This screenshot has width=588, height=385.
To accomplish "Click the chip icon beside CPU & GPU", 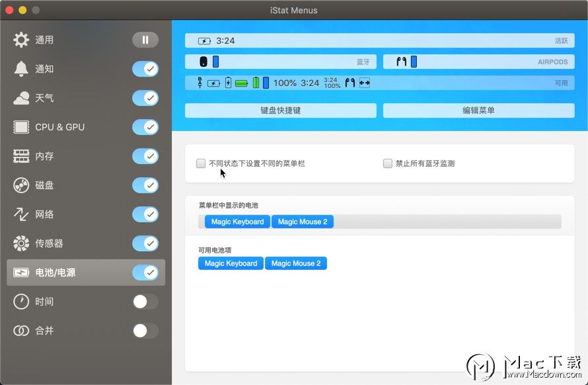I will point(21,127).
